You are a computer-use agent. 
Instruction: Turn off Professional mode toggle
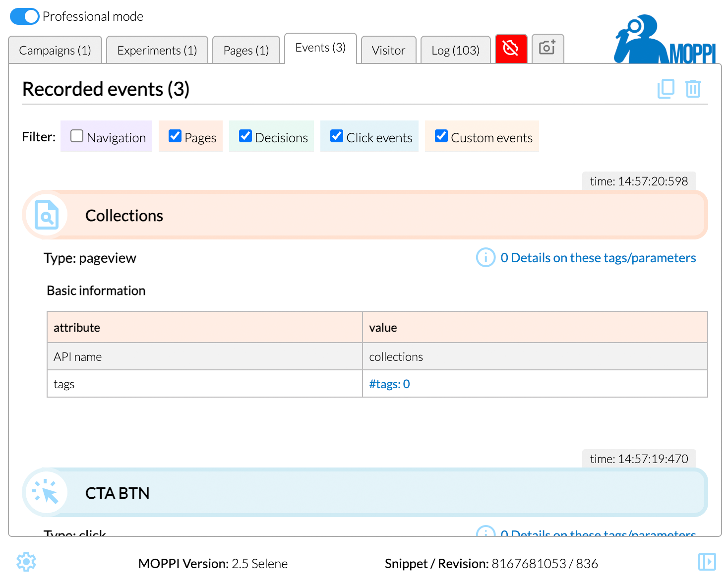point(25,16)
